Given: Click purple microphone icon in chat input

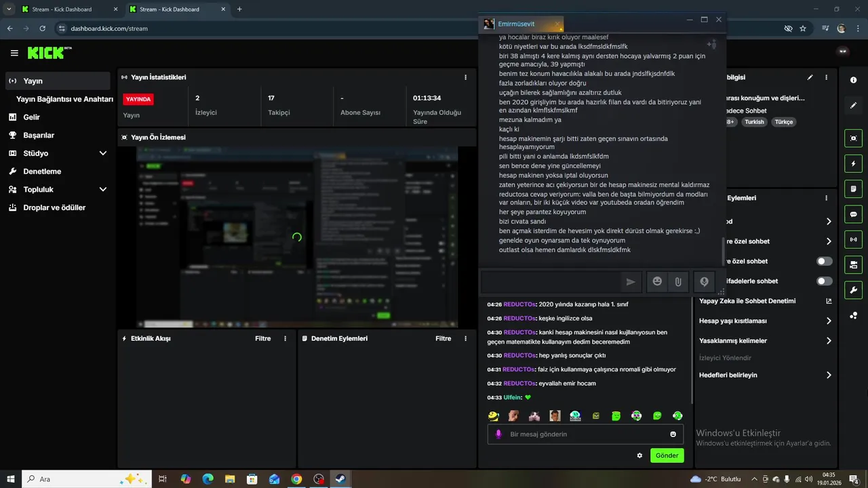Looking at the screenshot, I should pos(498,434).
